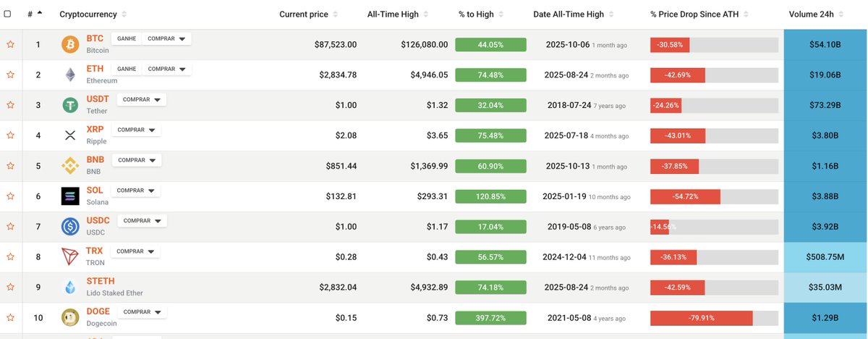The height and width of the screenshot is (339, 868).
Task: Sort by % Price Drop Since ATH arrows
Action: click(x=746, y=14)
